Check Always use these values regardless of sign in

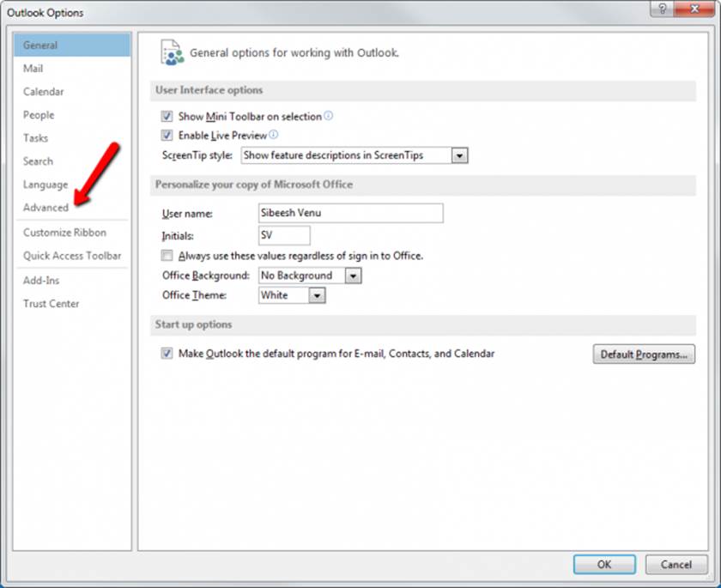click(x=167, y=256)
